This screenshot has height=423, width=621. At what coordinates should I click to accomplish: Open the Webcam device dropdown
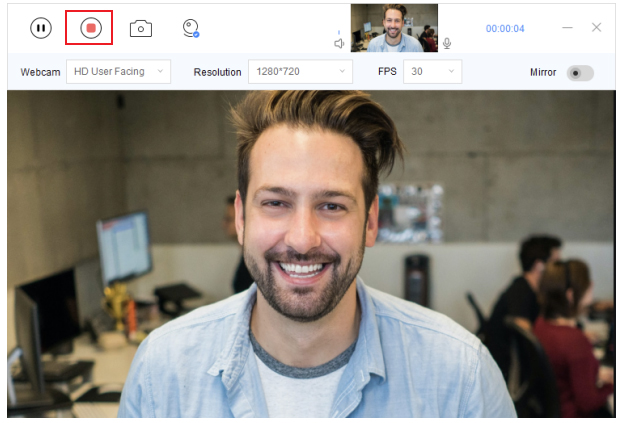tap(118, 72)
